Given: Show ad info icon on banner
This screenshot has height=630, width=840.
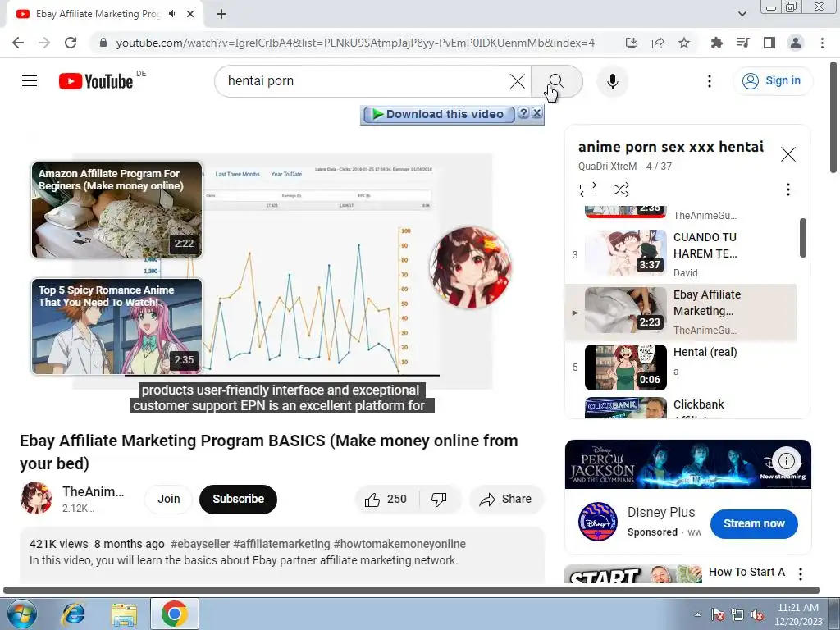Looking at the screenshot, I should [x=786, y=461].
